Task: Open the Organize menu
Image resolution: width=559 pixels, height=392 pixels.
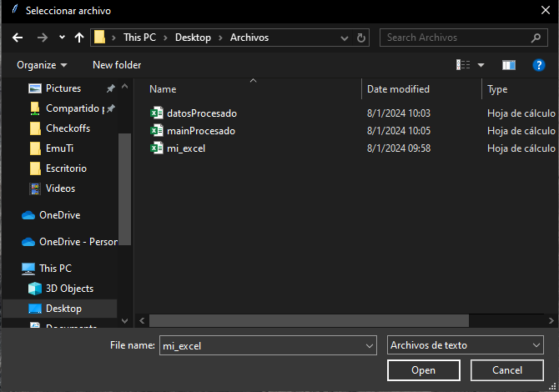Action: click(42, 65)
